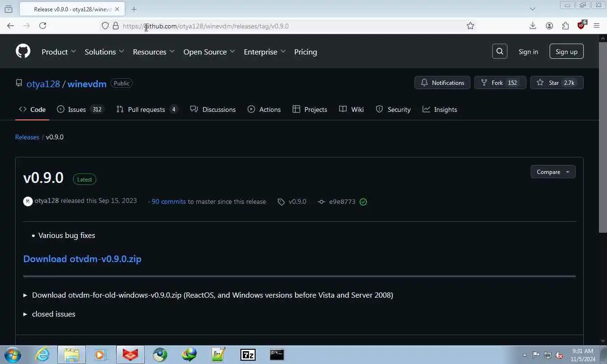Open the Discussions tab
607x364 pixels.
point(212,109)
